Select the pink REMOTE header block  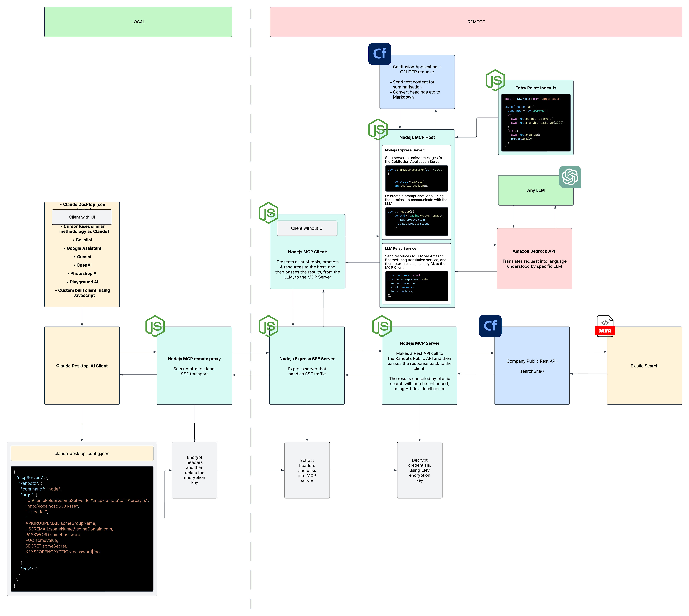(476, 22)
